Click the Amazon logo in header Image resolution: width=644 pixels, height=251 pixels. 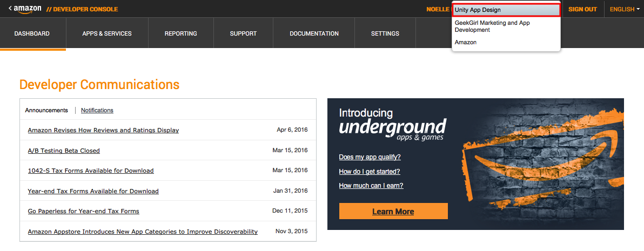pyautogui.click(x=25, y=9)
